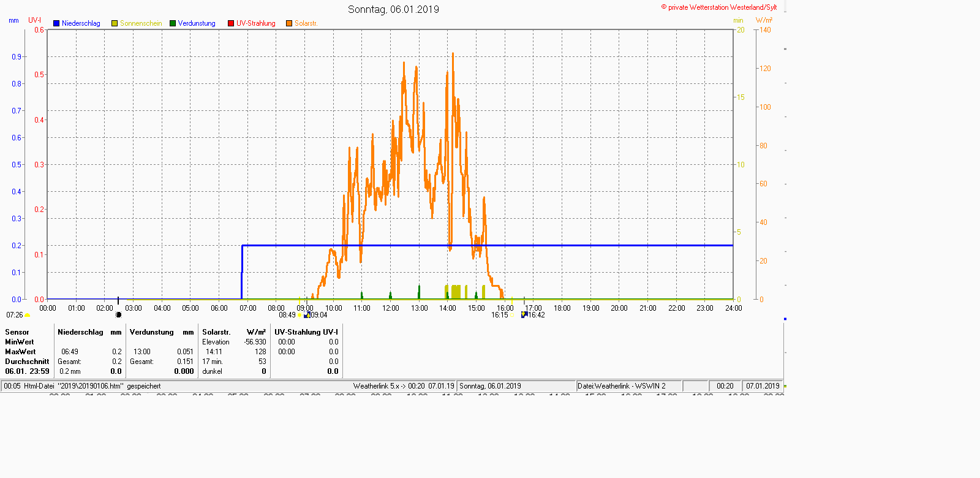The height and width of the screenshot is (478, 980).
Task: Click the 07.01.2019 date field in status bar
Action: tap(763, 386)
